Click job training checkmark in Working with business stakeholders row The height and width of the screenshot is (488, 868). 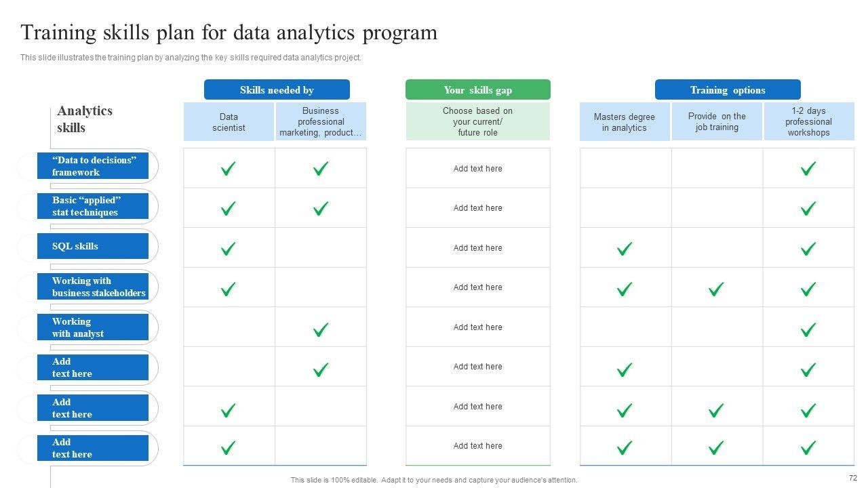716,289
